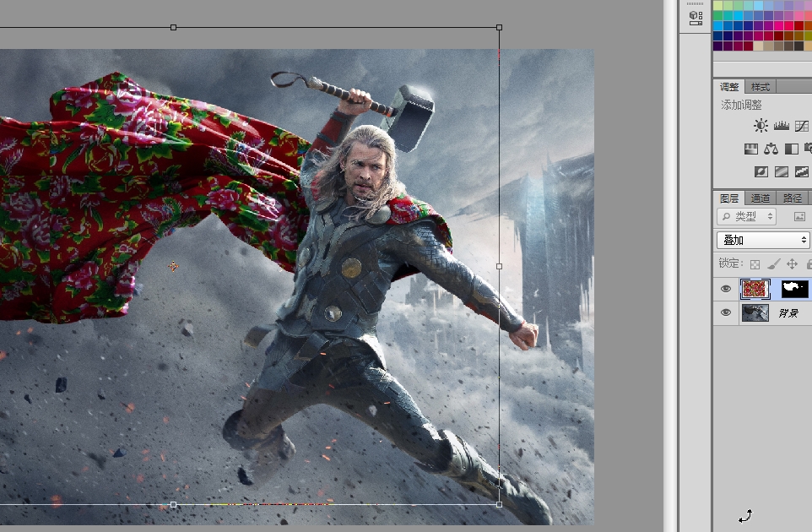
Task: Open the 3D properties panel icon
Action: (x=696, y=18)
